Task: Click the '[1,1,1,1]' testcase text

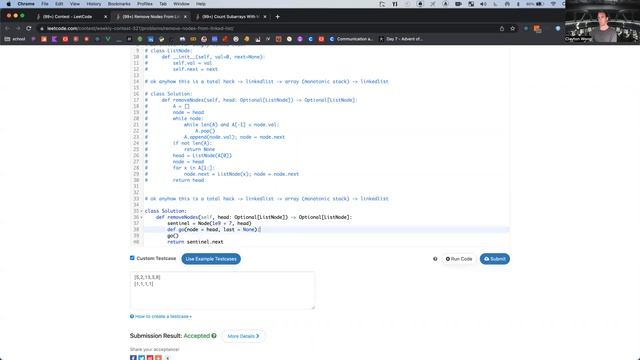Action: [144, 284]
